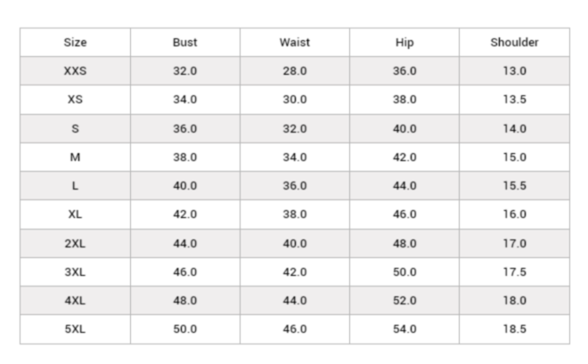Image resolution: width=588 pixels, height=364 pixels.
Task: Click the bust value for size M
Action: [x=185, y=158]
